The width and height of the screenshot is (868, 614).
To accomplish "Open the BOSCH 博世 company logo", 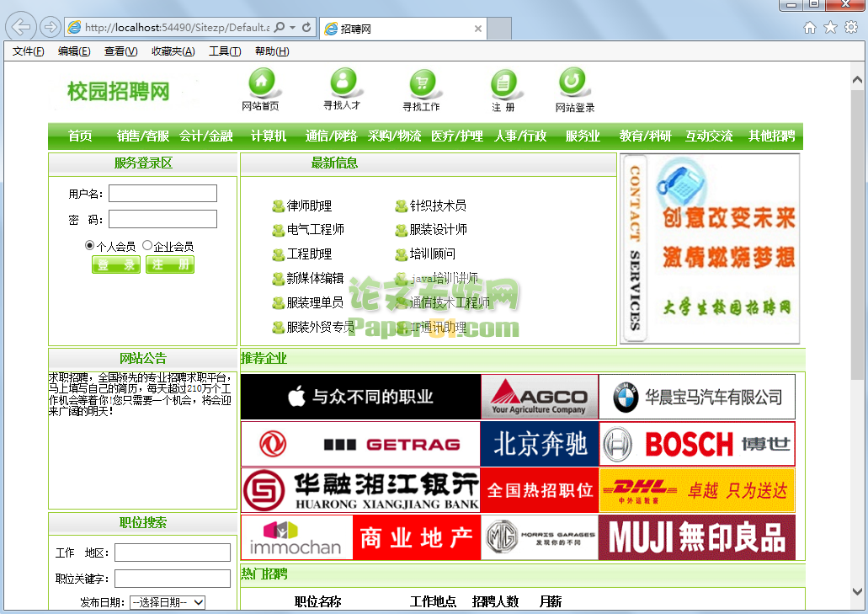I will (697, 444).
